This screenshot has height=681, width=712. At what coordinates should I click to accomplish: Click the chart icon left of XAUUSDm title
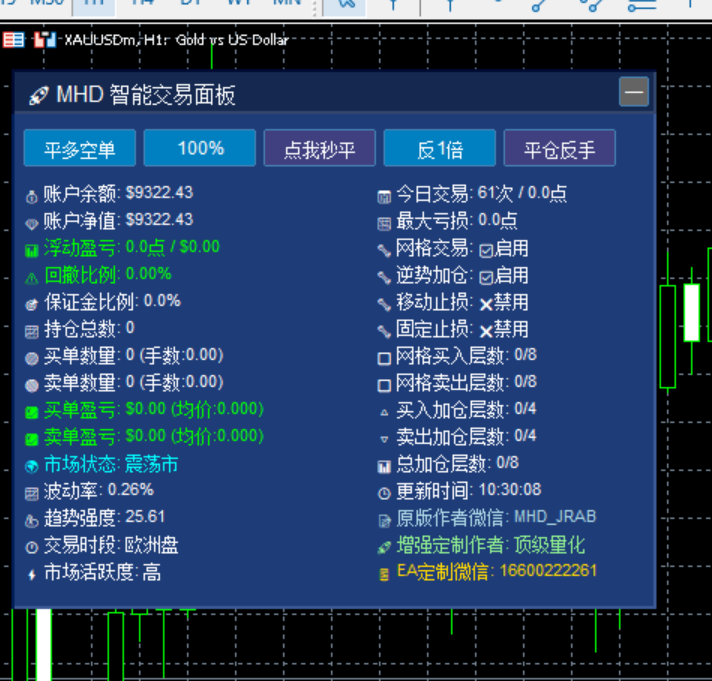click(45, 40)
